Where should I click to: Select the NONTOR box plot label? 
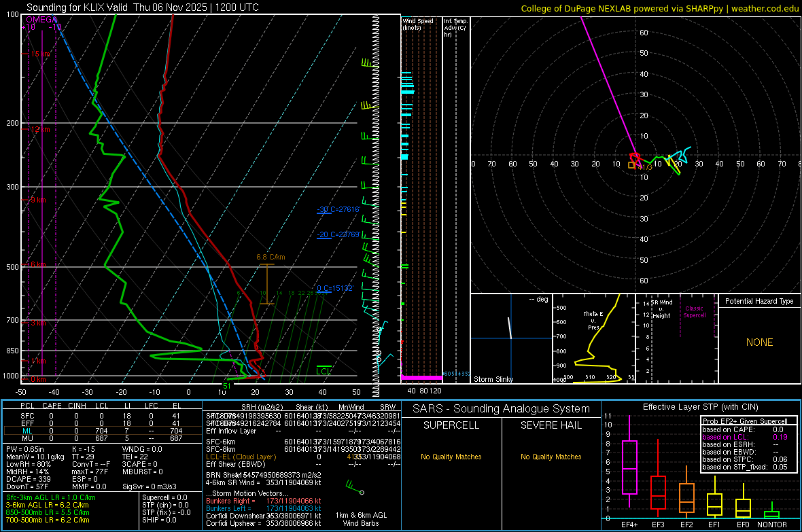point(772,525)
